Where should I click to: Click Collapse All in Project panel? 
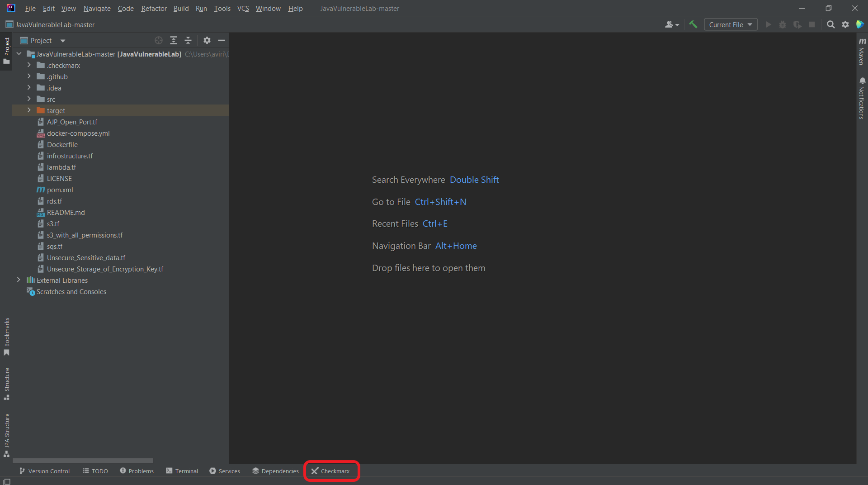[x=188, y=40]
